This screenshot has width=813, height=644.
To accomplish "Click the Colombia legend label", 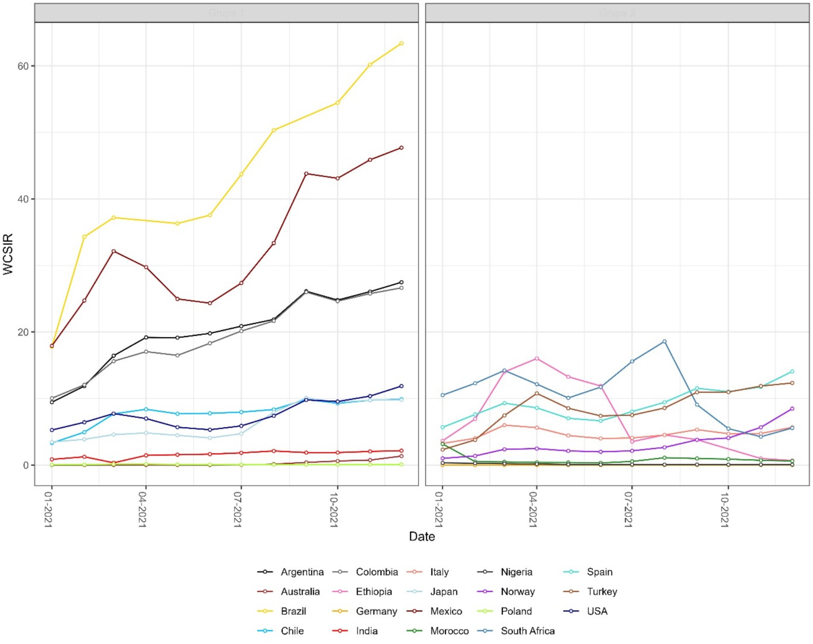I will click(x=377, y=572).
